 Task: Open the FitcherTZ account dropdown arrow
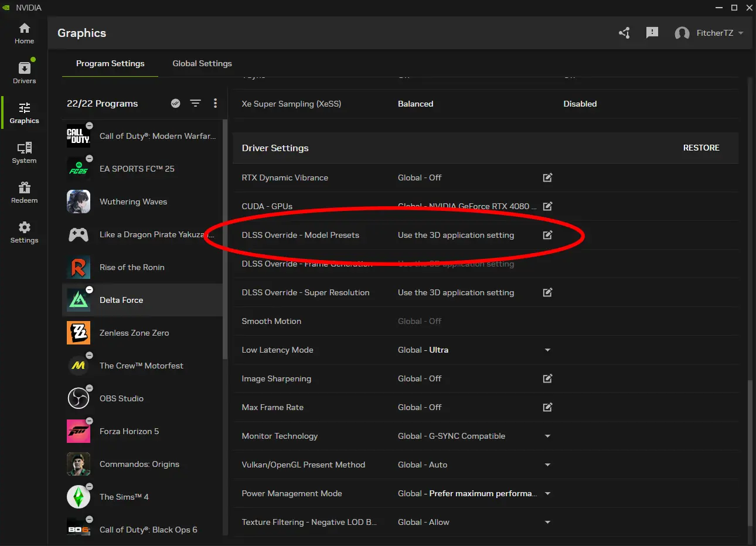click(741, 33)
